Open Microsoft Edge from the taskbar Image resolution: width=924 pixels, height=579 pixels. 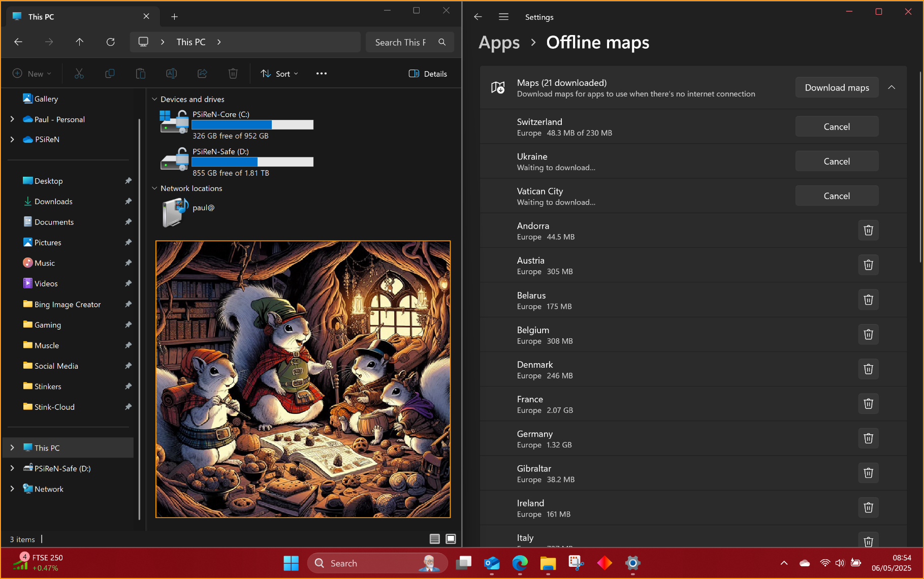(520, 563)
